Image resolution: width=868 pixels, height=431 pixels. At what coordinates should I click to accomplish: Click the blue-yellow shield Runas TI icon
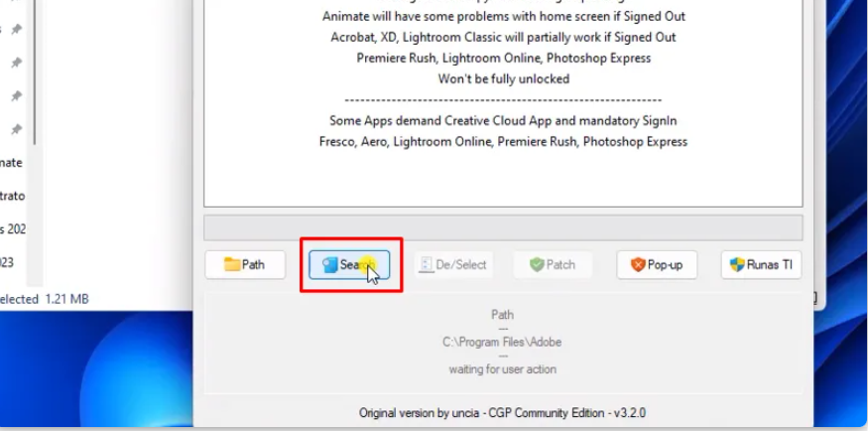[737, 265]
